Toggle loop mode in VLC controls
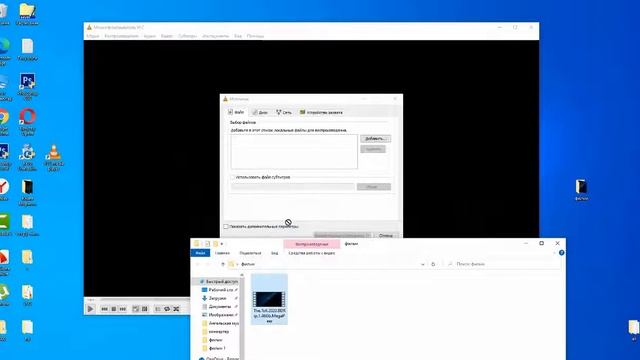This screenshot has height=360, width=640. pyautogui.click(x=167, y=309)
